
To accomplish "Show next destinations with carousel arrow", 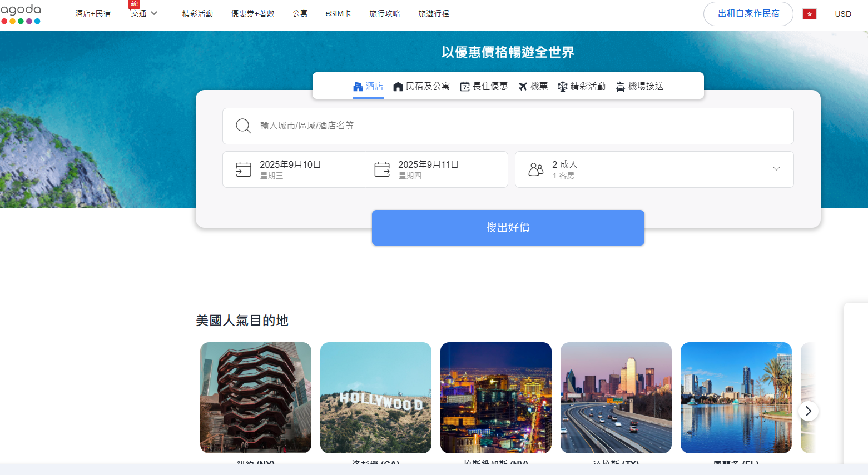I will 808,411.
